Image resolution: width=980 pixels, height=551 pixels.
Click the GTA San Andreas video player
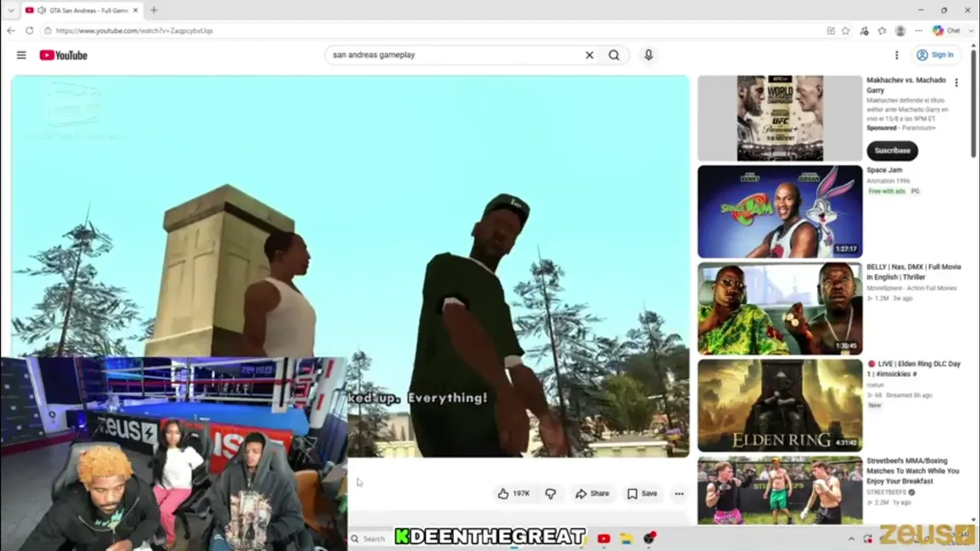point(351,266)
